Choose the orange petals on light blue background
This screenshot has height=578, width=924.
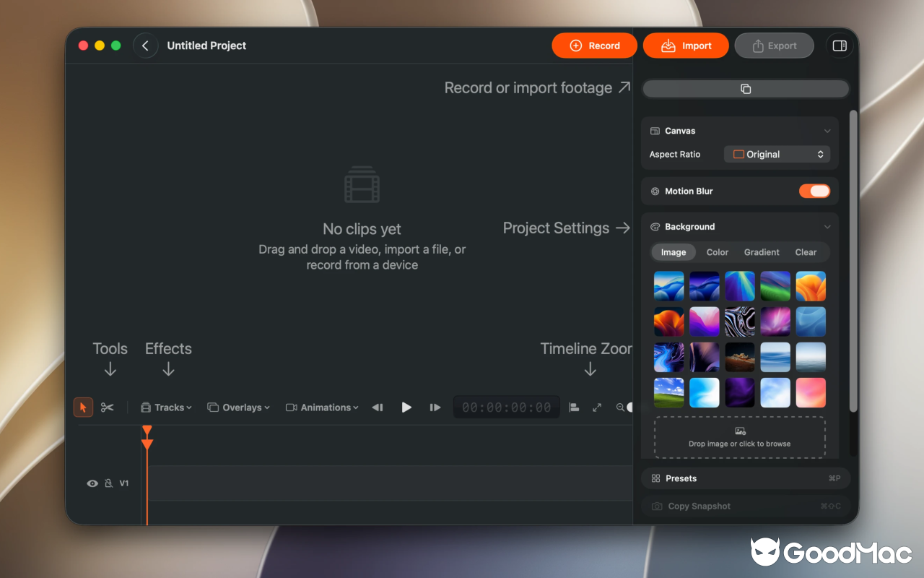811,286
